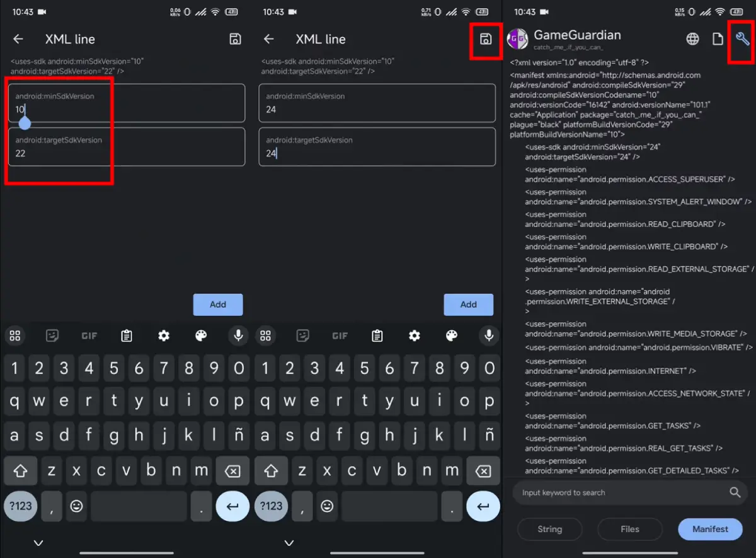The height and width of the screenshot is (558, 756).
Task: Click the globe icon beside GameGuardian title
Action: coord(692,39)
